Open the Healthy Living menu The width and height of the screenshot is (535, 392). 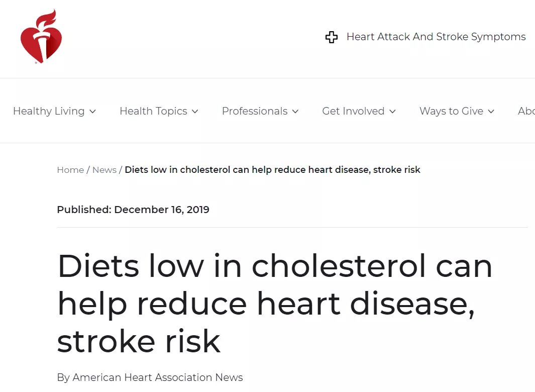49,111
